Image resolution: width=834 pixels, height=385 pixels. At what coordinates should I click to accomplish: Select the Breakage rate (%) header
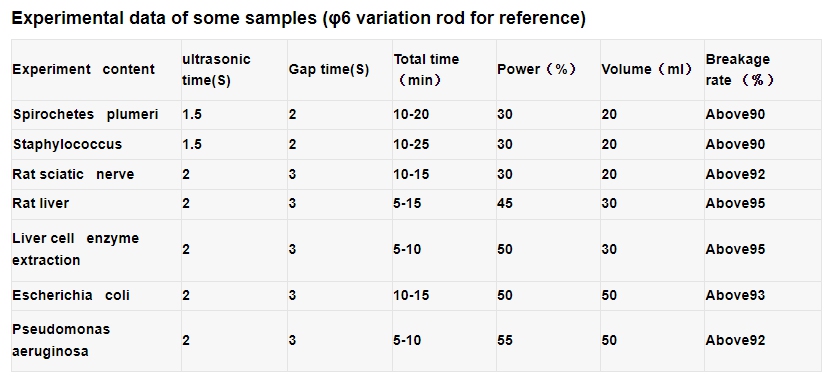pyautogui.click(x=740, y=70)
